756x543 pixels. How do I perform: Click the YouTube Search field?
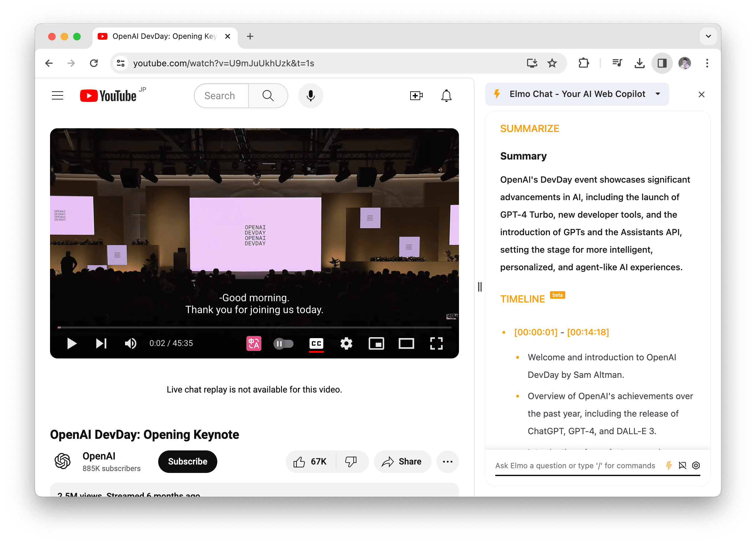(x=222, y=95)
